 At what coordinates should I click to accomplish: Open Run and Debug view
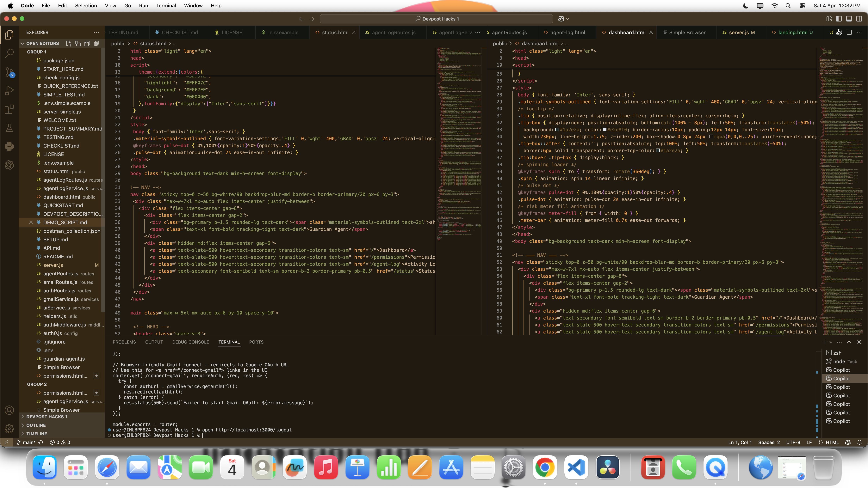pos(9,90)
